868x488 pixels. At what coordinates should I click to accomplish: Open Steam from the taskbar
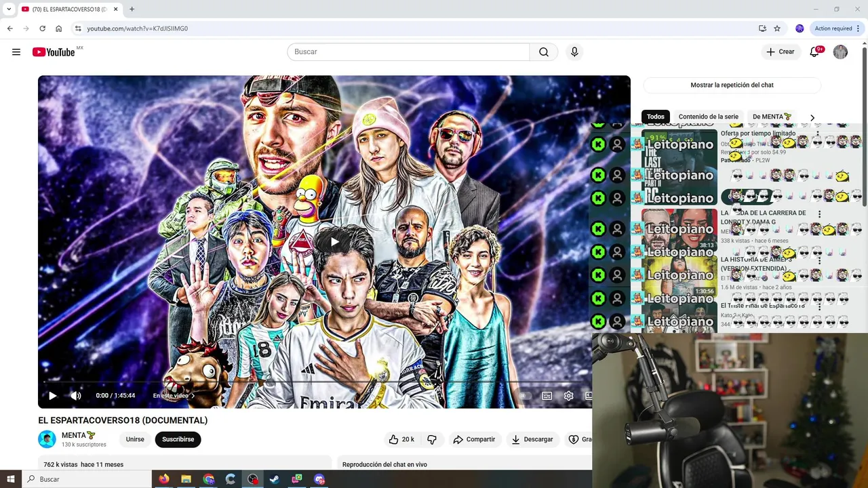[275, 479]
